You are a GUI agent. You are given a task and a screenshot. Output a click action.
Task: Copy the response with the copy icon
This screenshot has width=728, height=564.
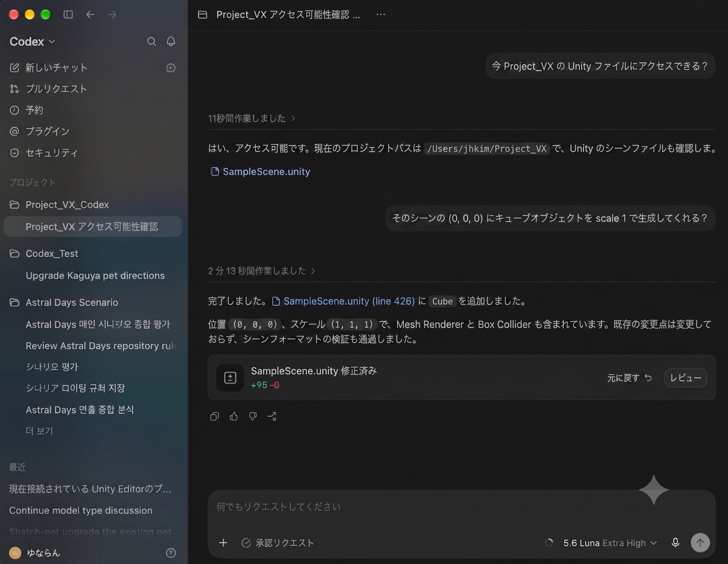pos(214,416)
